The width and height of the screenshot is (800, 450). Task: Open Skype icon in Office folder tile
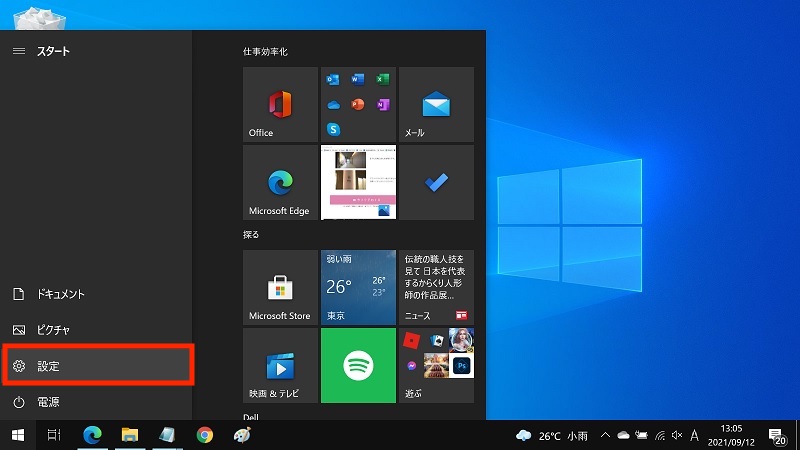(x=333, y=130)
